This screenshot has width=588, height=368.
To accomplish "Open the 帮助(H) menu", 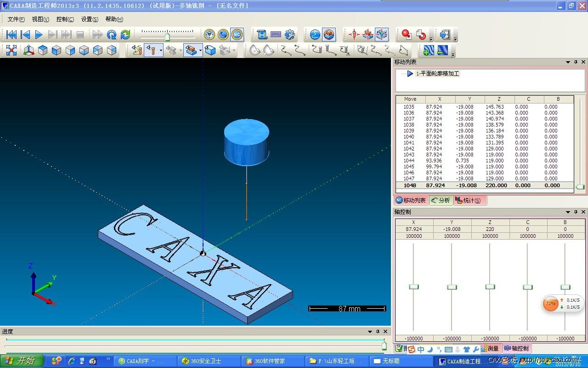I will pyautogui.click(x=114, y=19).
